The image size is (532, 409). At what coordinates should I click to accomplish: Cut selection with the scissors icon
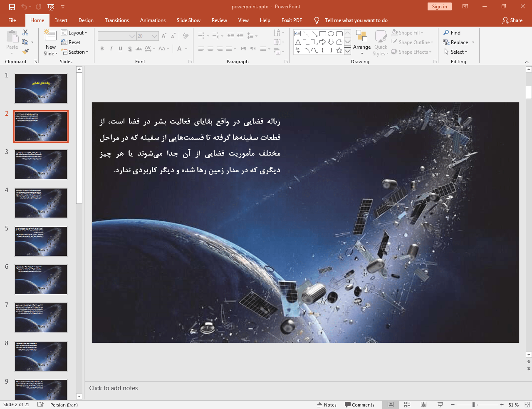[25, 32]
